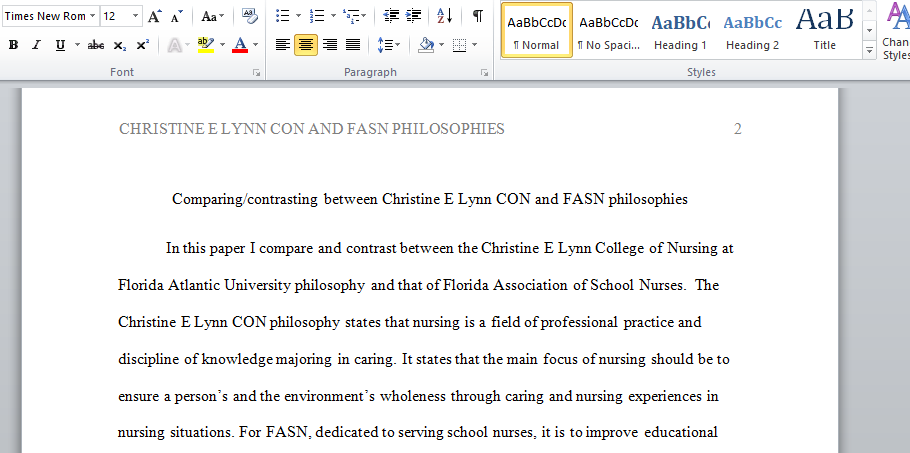Viewport: 910px width, 453px height.
Task: Click the Bullets list icon
Action: point(283,16)
